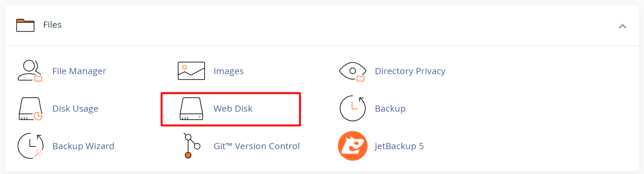Launch the JetBackup 5 orange logo icon
Image resolution: width=644 pixels, height=174 pixels.
[x=352, y=146]
